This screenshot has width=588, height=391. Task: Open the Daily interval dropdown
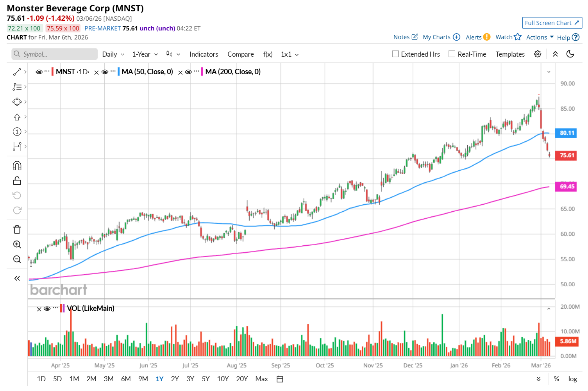click(x=113, y=54)
